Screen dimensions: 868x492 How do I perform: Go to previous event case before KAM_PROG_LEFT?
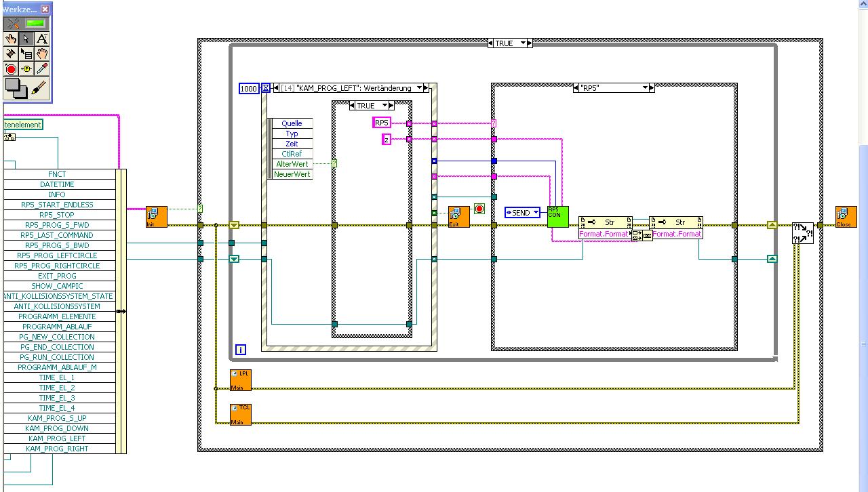(275, 88)
